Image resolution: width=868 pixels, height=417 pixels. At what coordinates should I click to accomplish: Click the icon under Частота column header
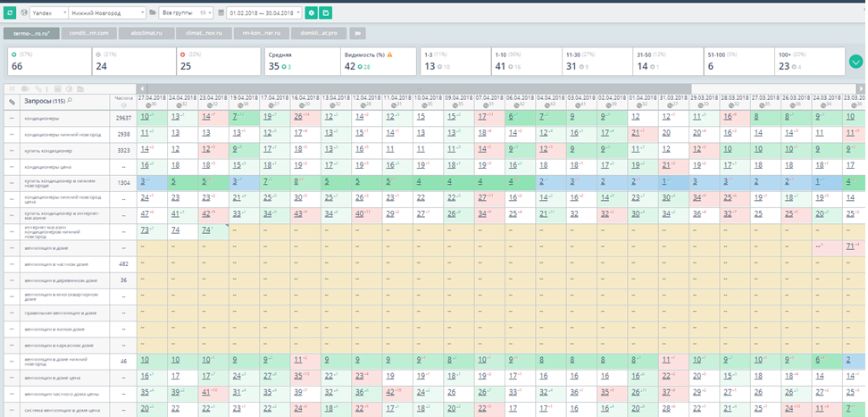coord(124,104)
